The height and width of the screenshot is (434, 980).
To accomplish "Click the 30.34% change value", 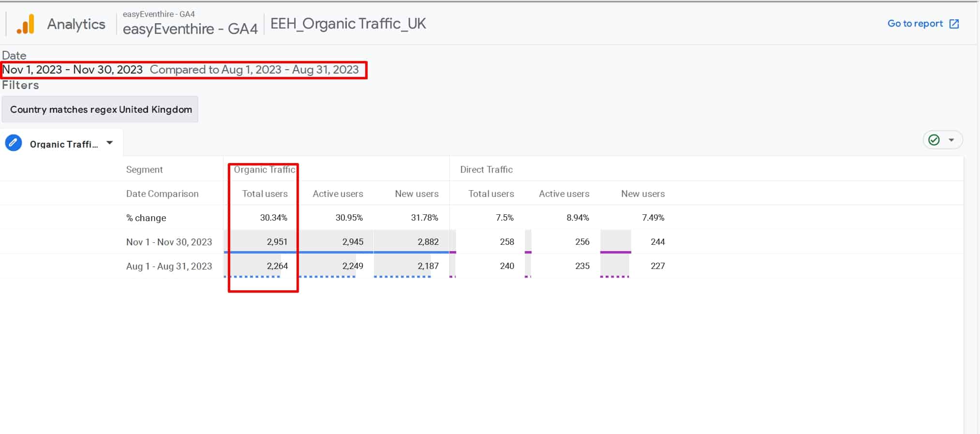I will pos(274,218).
